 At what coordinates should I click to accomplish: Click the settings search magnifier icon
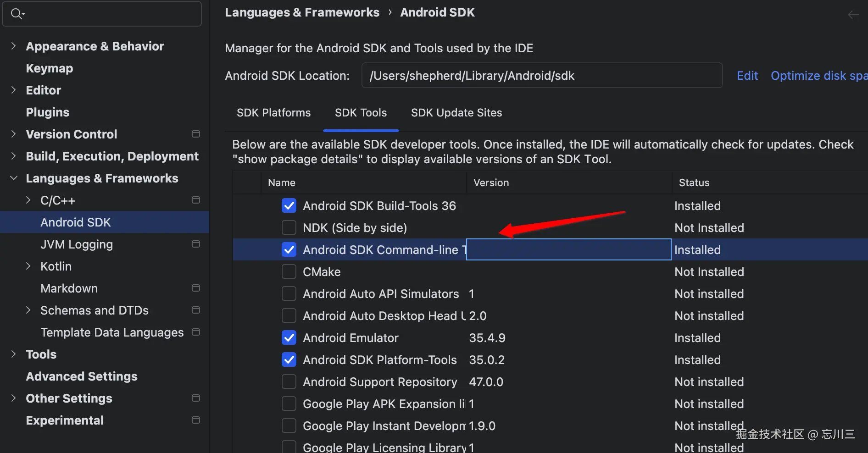pos(17,14)
